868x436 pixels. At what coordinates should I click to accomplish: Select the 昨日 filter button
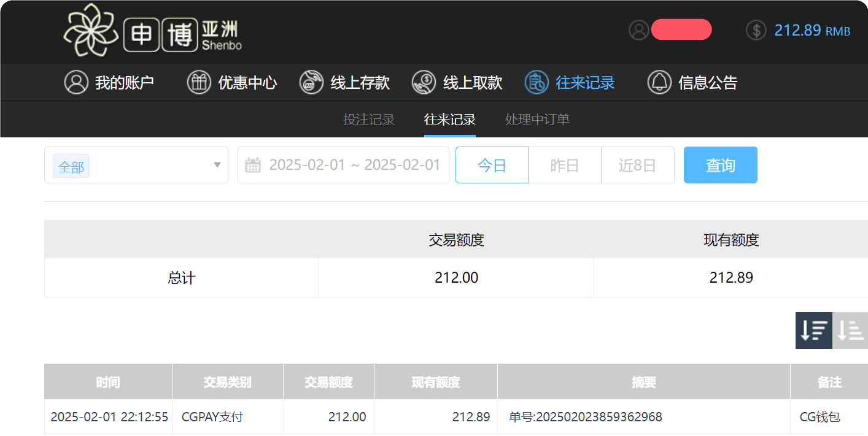point(564,165)
